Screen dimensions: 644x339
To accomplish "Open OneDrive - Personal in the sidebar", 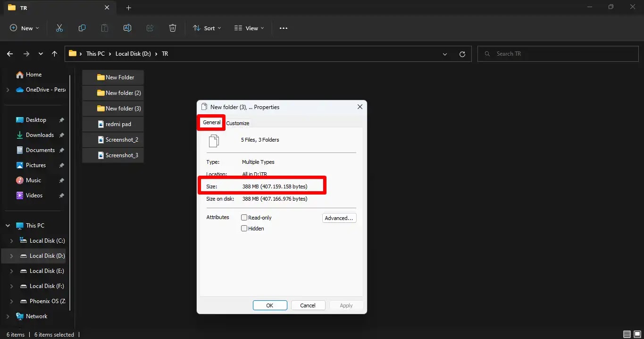I will [x=41, y=90].
